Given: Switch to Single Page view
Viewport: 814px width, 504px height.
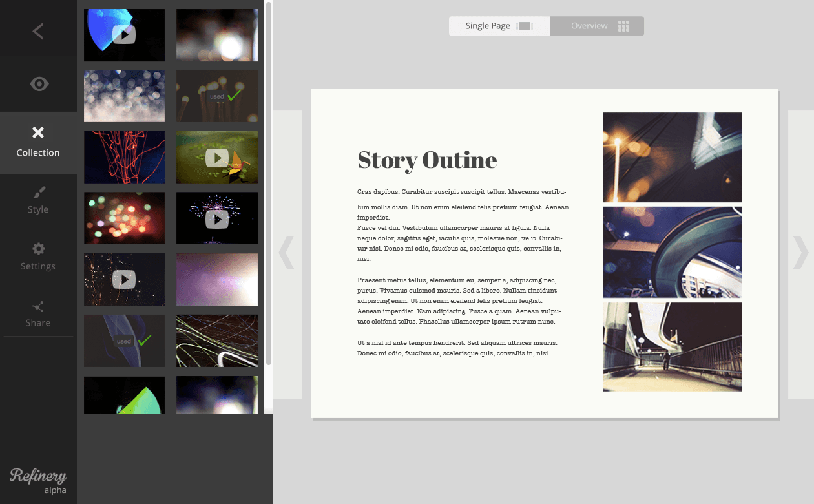Looking at the screenshot, I should pos(499,26).
